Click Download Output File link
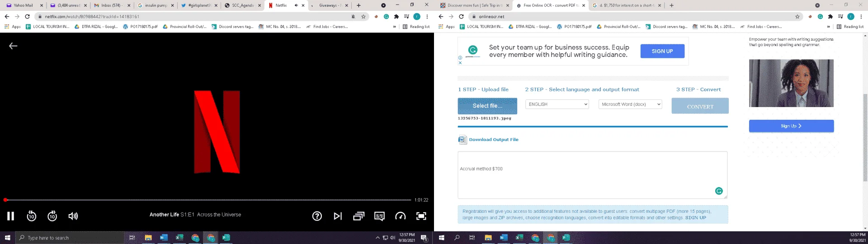Viewport: 868px width, 244px height. pos(493,140)
